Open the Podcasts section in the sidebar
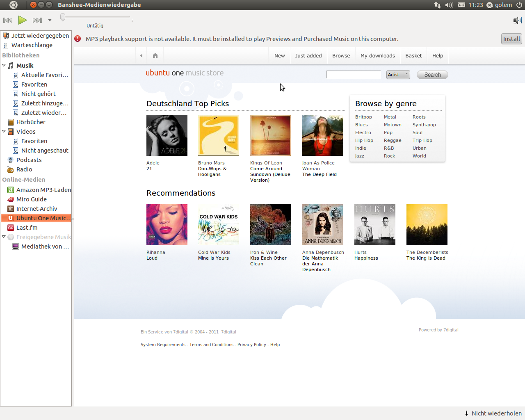The image size is (525, 420). [x=29, y=160]
